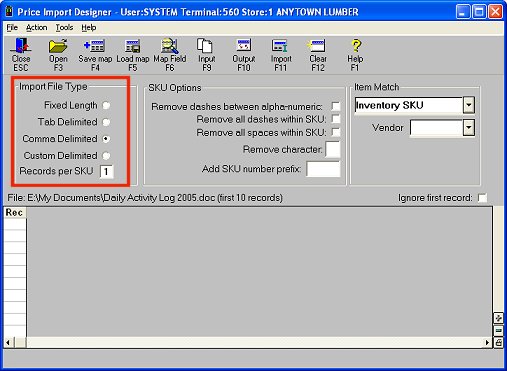Check Remove all dashes within SKU
507x371 pixels.
point(336,119)
